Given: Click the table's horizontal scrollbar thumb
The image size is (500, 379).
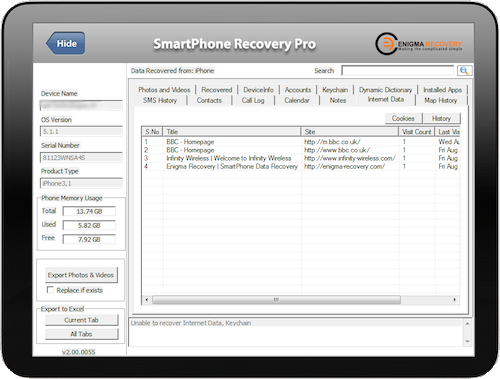Looking at the screenshot, I should pyautogui.click(x=276, y=300).
